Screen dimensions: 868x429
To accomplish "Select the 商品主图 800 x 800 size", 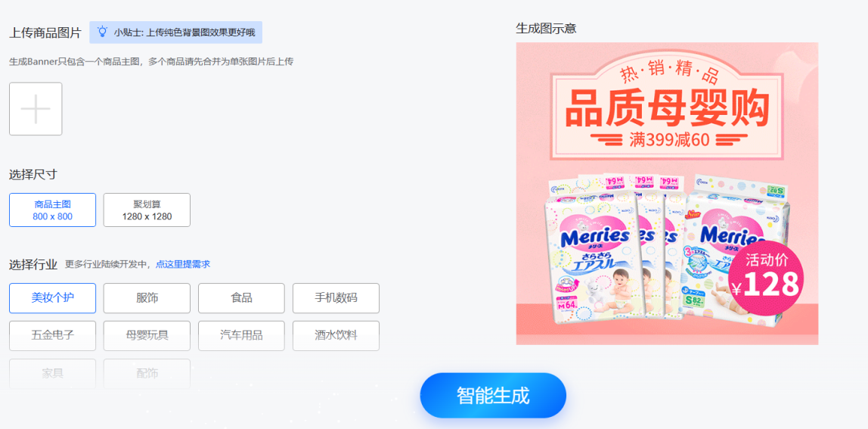I will [x=53, y=210].
